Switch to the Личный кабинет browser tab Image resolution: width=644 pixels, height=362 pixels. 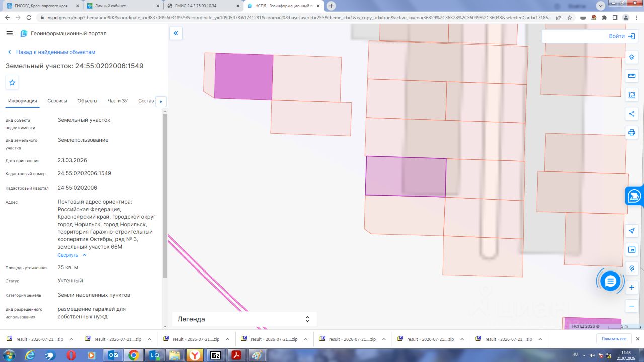[122, 6]
